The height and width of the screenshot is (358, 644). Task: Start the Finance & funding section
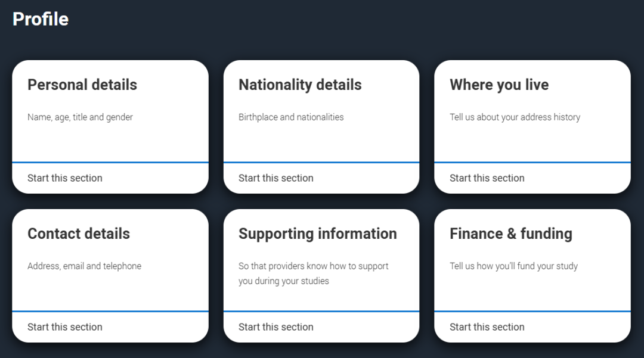coord(487,327)
